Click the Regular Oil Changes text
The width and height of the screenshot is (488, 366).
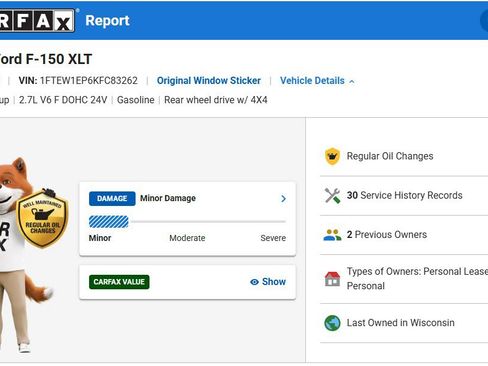pos(390,156)
